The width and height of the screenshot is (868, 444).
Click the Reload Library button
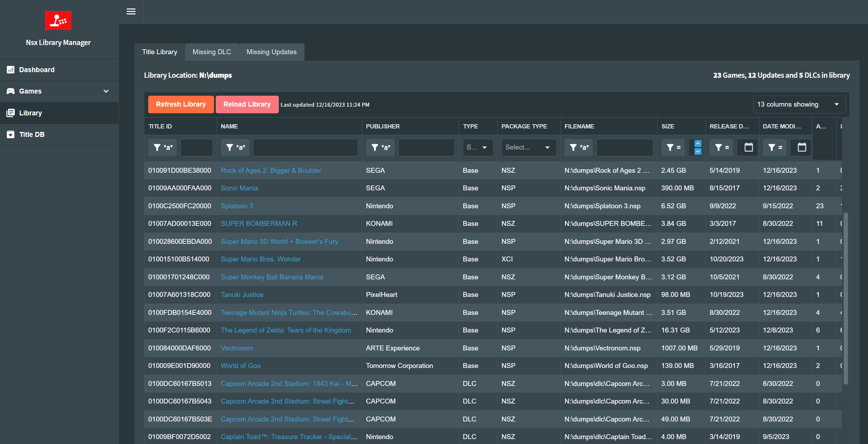(x=247, y=104)
